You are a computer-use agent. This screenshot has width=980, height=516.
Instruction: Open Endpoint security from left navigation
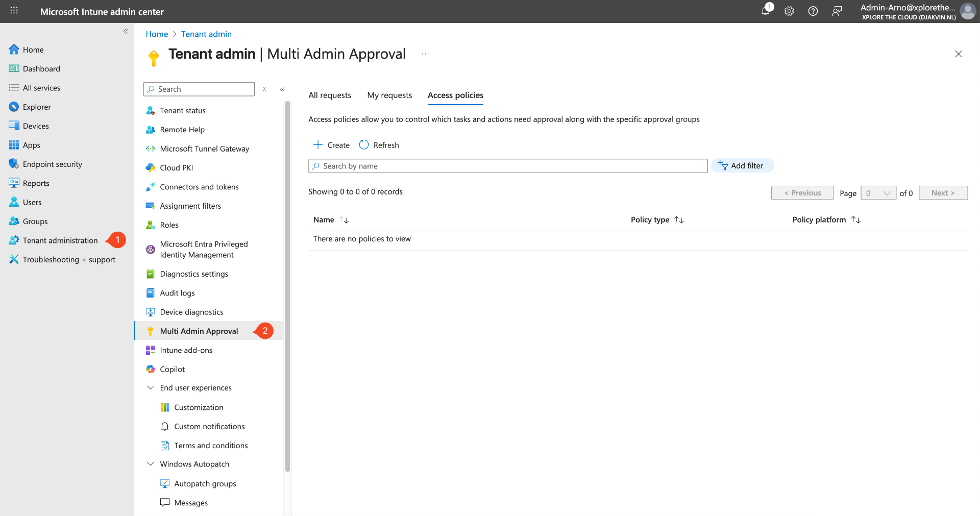click(x=52, y=164)
